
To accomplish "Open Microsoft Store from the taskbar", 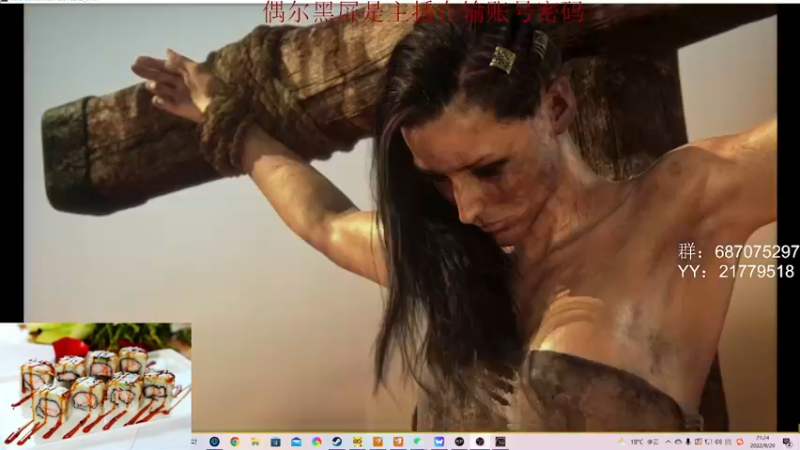I will click(x=276, y=441).
